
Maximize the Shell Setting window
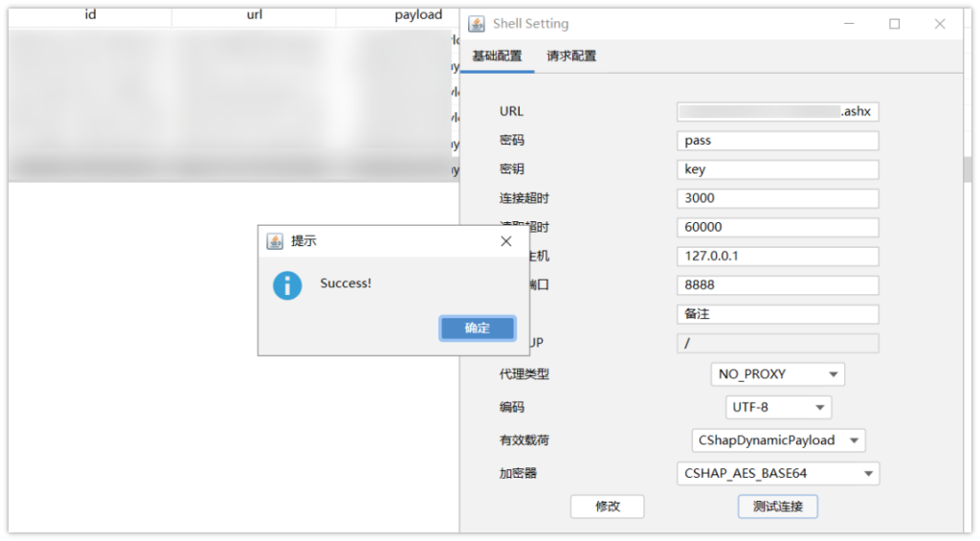(x=895, y=24)
